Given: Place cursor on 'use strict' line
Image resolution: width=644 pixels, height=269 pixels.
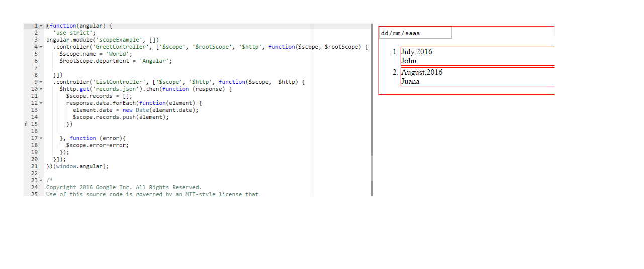Looking at the screenshot, I should (74, 33).
